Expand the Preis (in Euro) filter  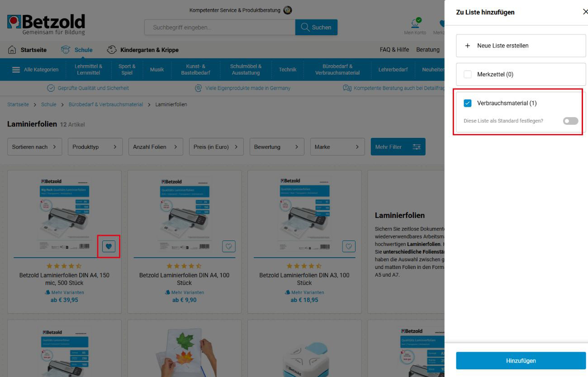pos(216,147)
